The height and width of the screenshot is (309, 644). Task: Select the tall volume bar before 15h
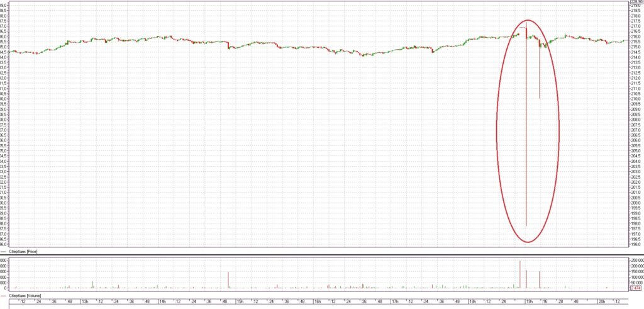228,280
